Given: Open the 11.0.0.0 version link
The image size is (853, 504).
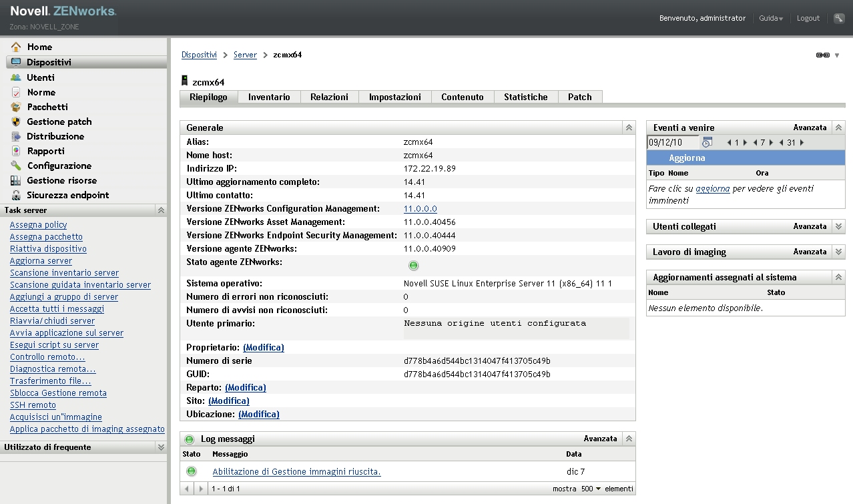Looking at the screenshot, I should pos(420,209).
